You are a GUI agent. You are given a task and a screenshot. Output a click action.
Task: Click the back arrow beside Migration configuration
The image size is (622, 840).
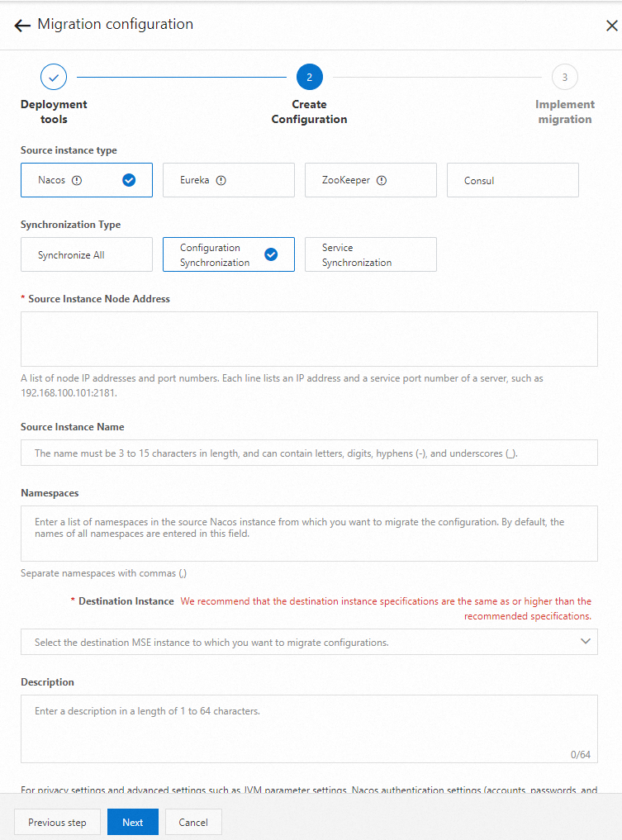pos(21,25)
